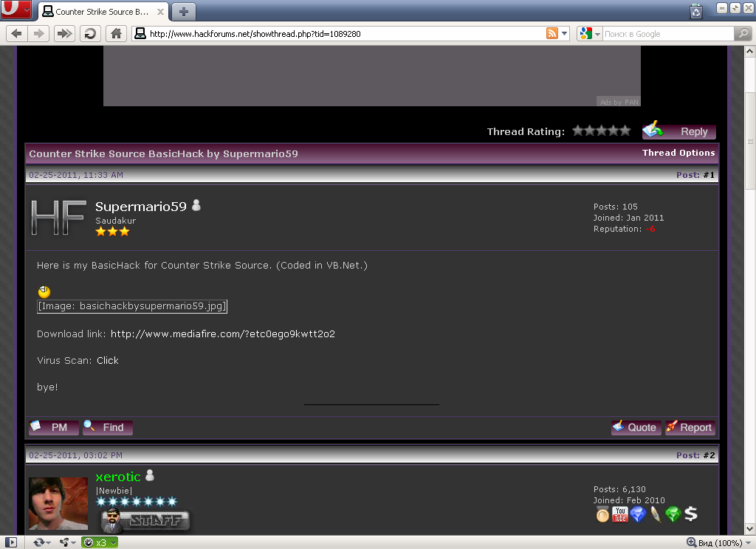
Task: Click xerotic's feather quill award icon
Action: coord(656,514)
